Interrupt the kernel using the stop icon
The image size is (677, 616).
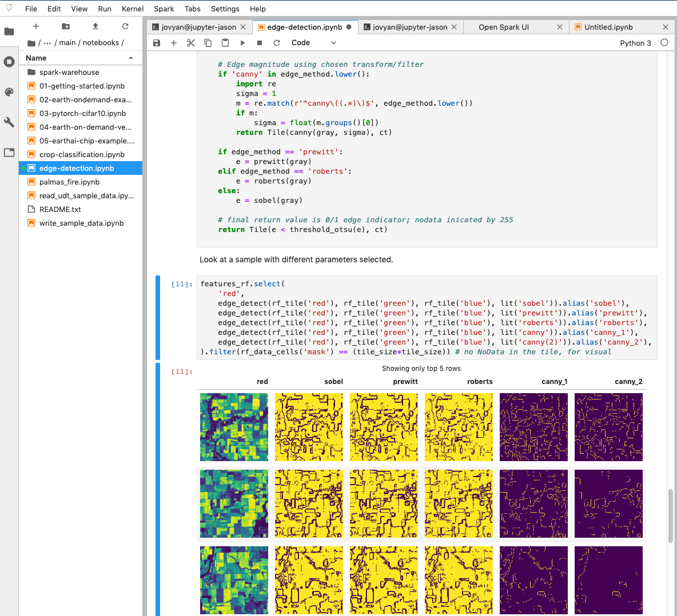click(x=258, y=42)
